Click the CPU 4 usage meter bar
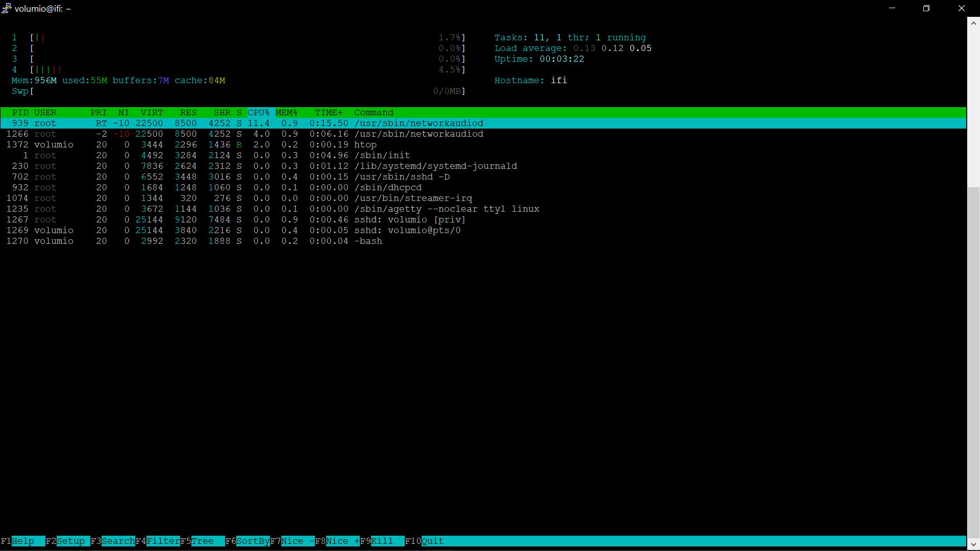 tap(245, 69)
